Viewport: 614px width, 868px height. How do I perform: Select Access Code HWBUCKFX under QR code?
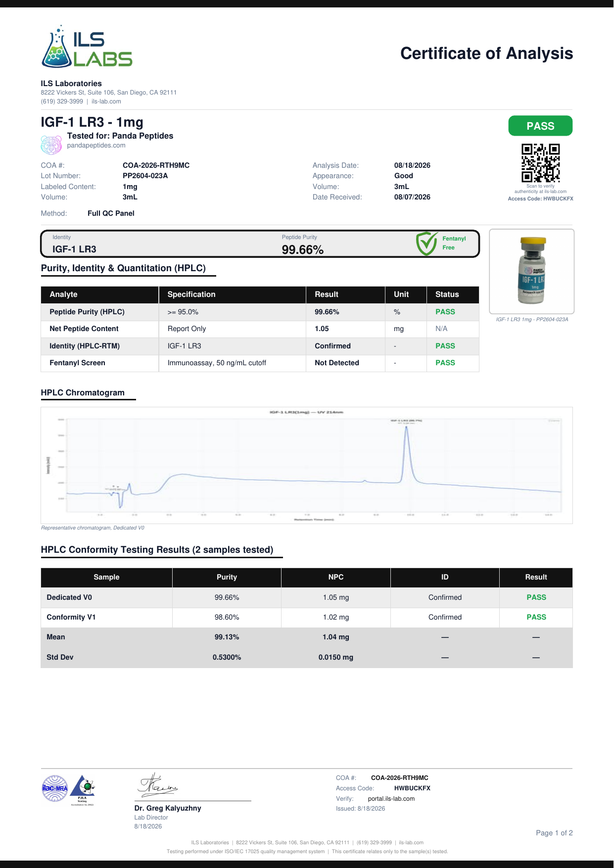pos(540,198)
